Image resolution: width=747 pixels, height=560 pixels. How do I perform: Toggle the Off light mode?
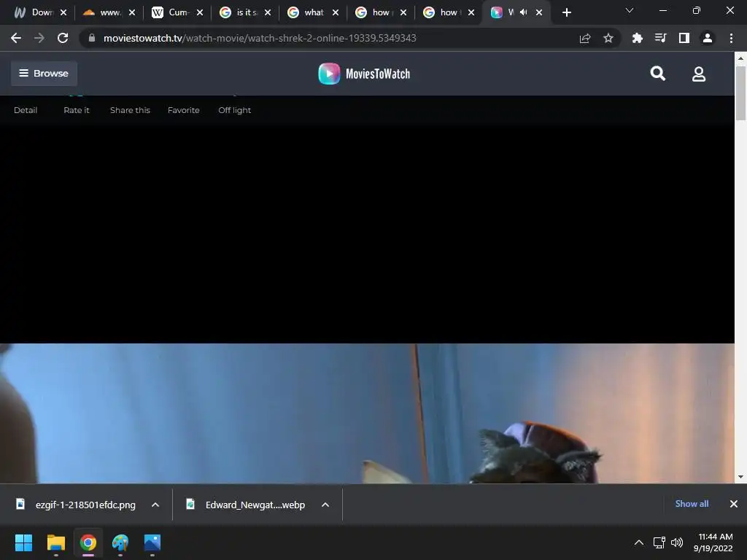[x=234, y=110]
